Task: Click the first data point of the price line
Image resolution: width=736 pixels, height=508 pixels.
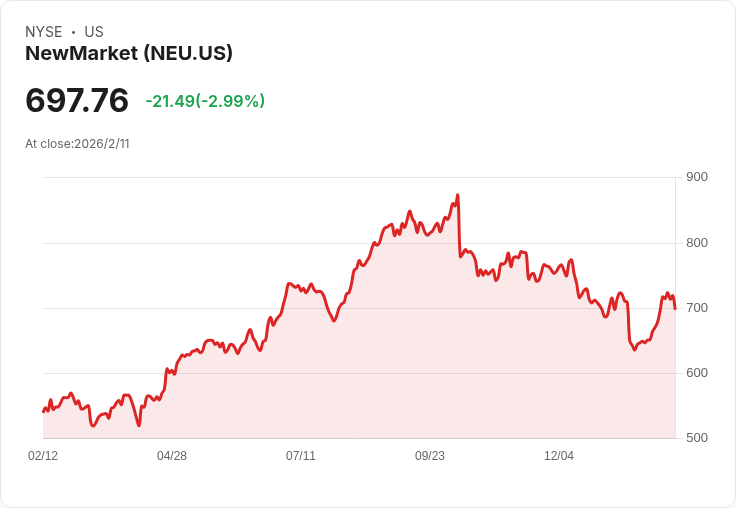Action: click(x=43, y=412)
